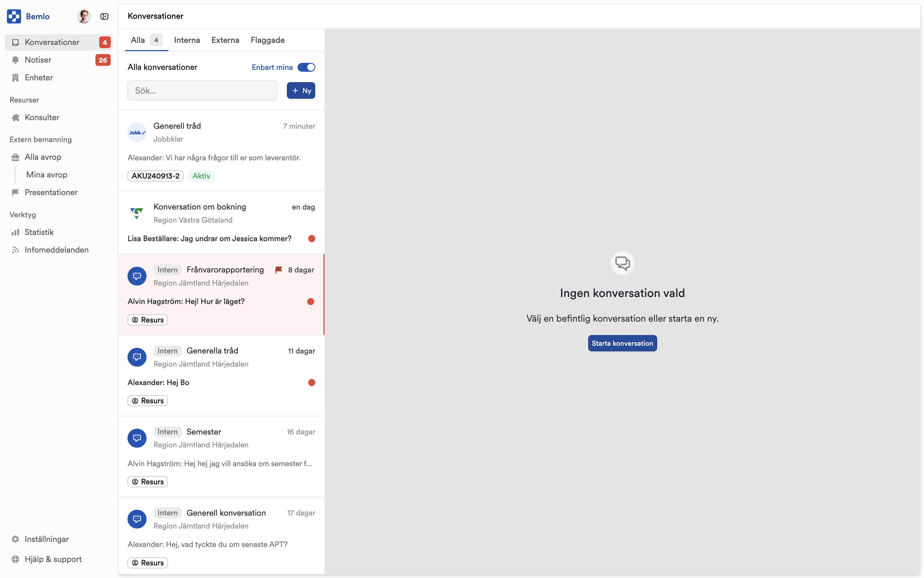924x578 pixels.
Task: Open Alla avrop in the sidebar
Action: click(x=59, y=157)
